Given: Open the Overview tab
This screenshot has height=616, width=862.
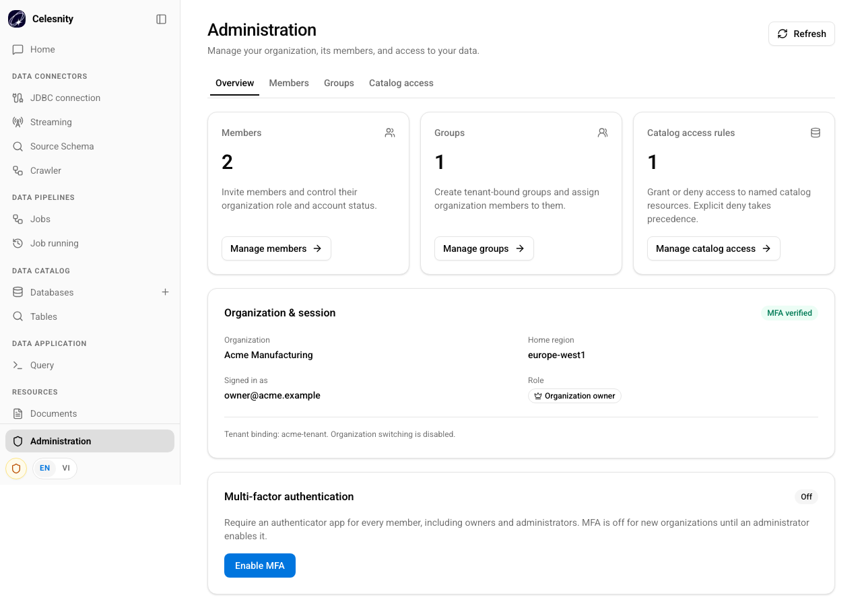Looking at the screenshot, I should click(234, 83).
